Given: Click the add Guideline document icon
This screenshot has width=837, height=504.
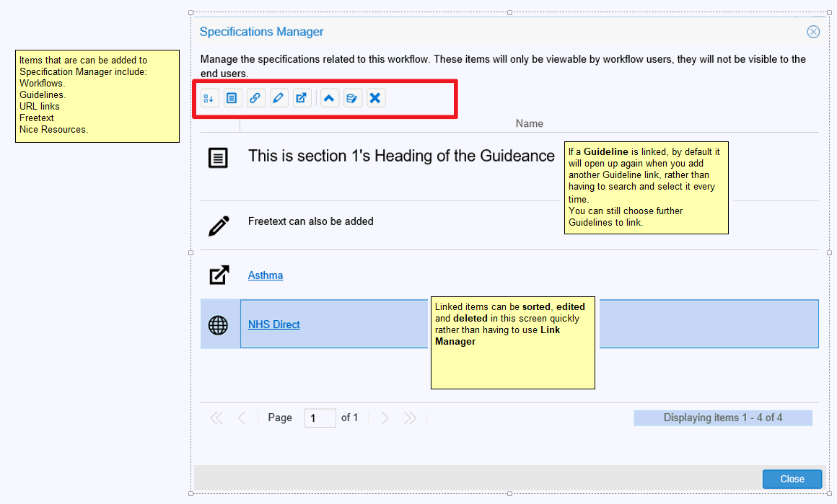Looking at the screenshot, I should coord(232,98).
